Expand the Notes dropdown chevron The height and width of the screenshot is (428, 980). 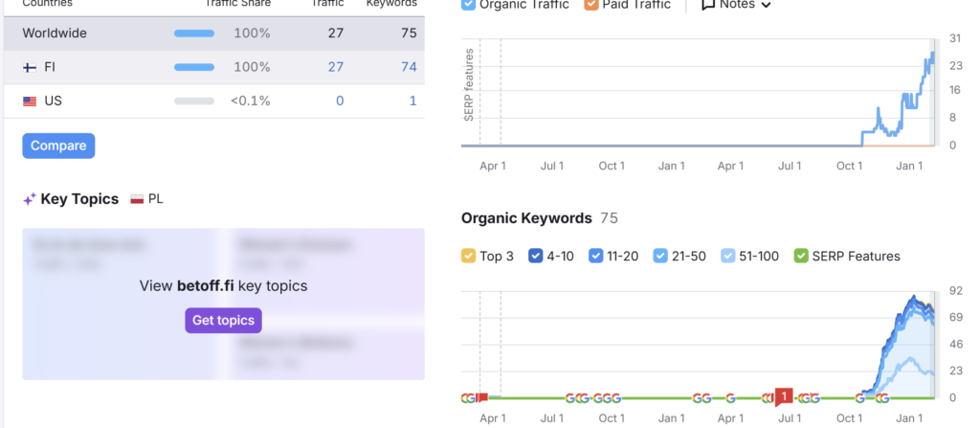coord(766,5)
